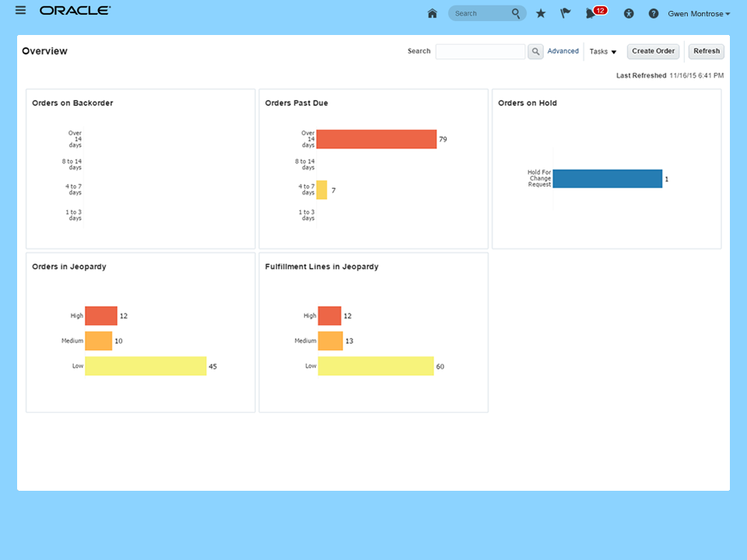Select the 4 to 7 days past due bar
The image size is (747, 560).
point(321,190)
